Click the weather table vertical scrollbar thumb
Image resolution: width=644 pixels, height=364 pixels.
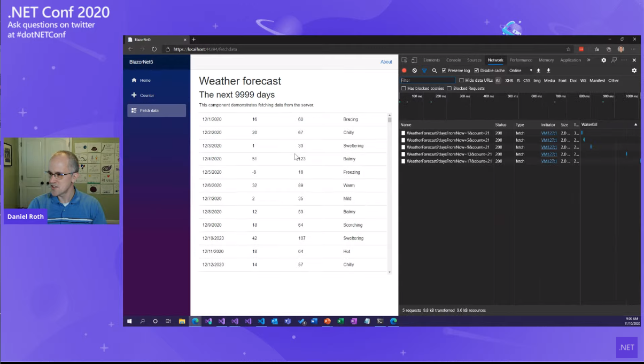390,120
